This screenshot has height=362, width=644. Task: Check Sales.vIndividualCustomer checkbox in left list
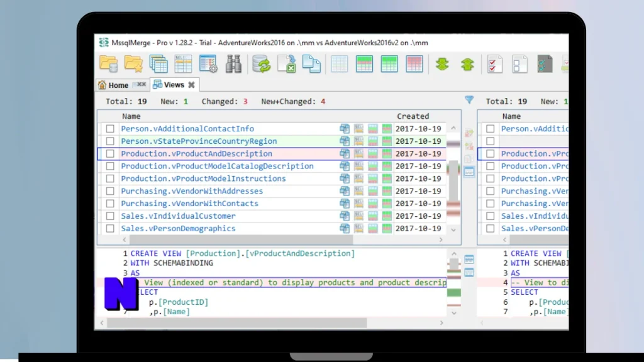pyautogui.click(x=110, y=216)
